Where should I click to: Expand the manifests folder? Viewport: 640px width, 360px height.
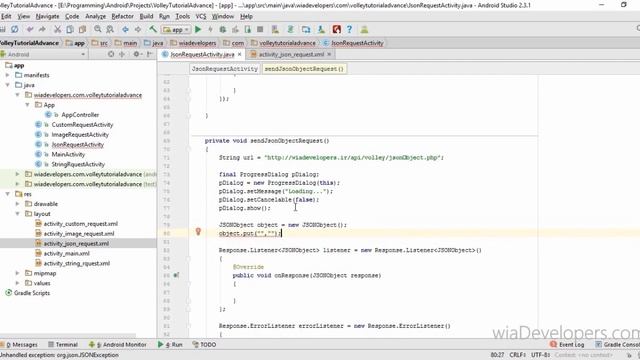[x=7, y=75]
